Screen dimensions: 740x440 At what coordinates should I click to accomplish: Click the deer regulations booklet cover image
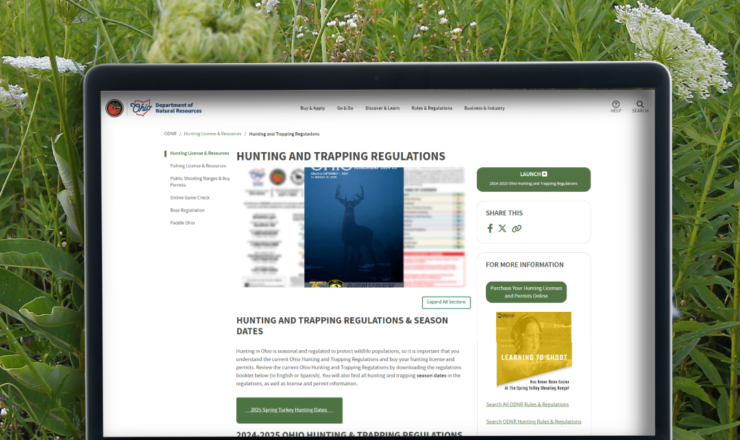(353, 227)
